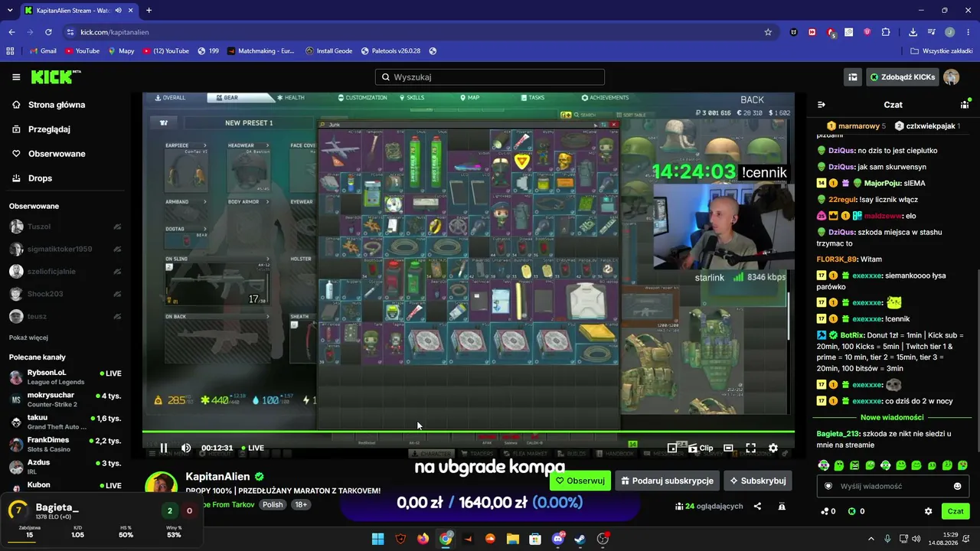Open the emoji picker in chat input
This screenshot has height=551, width=980.
(957, 486)
